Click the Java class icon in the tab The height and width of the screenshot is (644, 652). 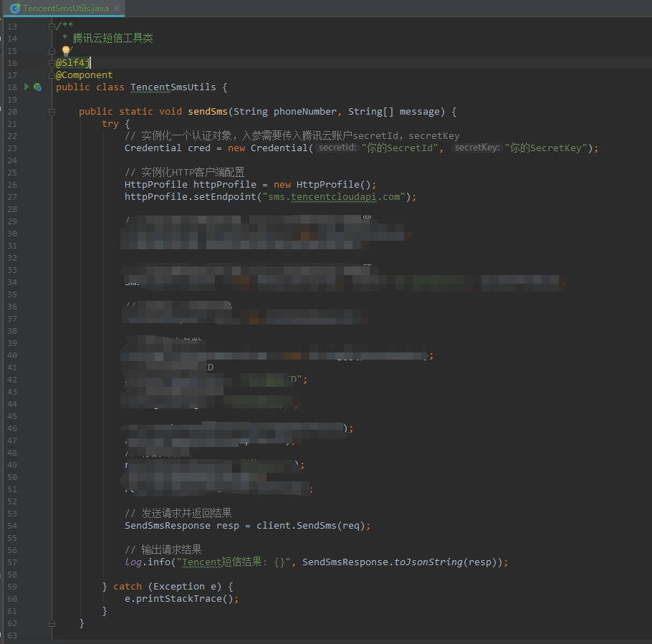pyautogui.click(x=14, y=8)
